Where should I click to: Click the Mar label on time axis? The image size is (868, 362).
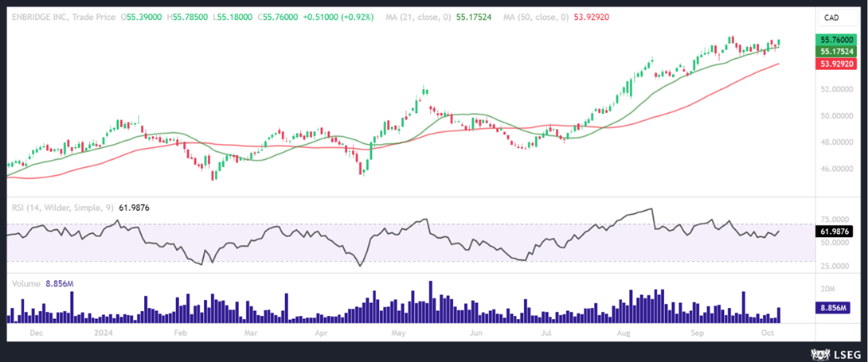click(x=252, y=333)
